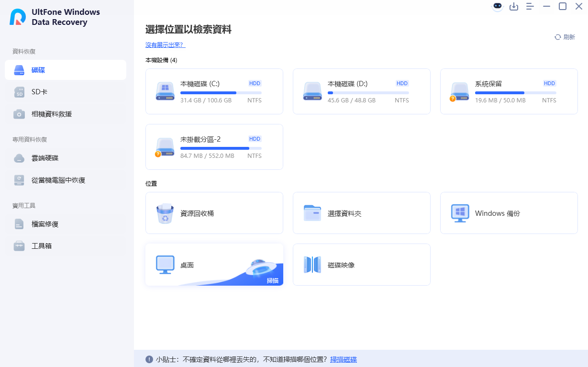Click the 84.7 MB / 552.0 MB text
Viewport: 588px width, 367px height.
tap(207, 156)
